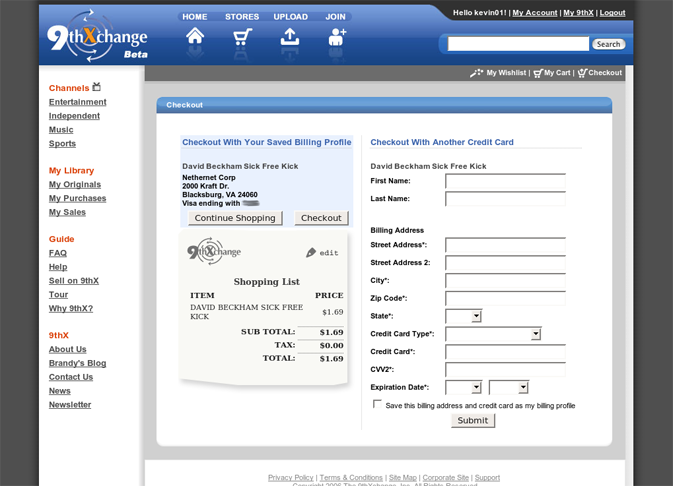This screenshot has width=673, height=486.
Task: Open the Tour link
Action: 58,295
